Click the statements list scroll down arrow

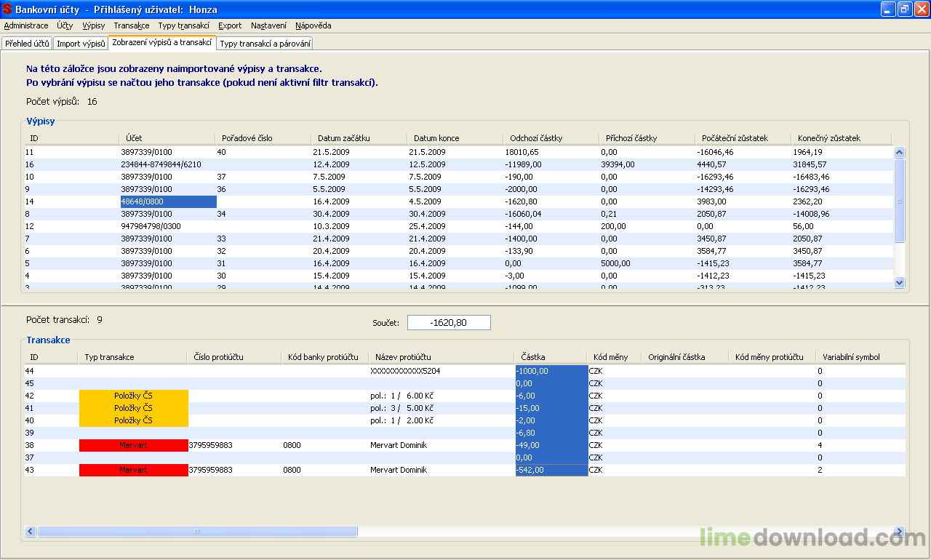pyautogui.click(x=899, y=282)
